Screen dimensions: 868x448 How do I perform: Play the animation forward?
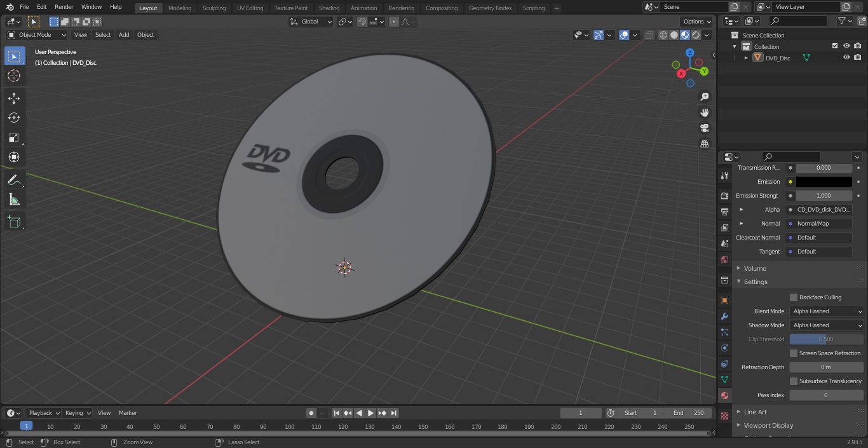370,413
